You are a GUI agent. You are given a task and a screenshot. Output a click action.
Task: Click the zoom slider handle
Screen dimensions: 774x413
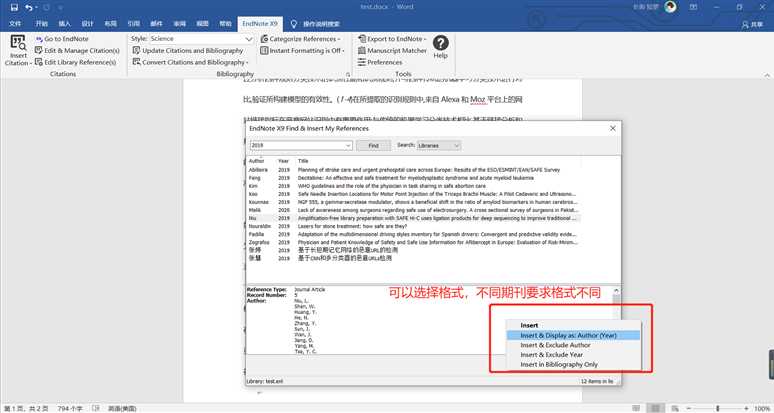click(718, 409)
